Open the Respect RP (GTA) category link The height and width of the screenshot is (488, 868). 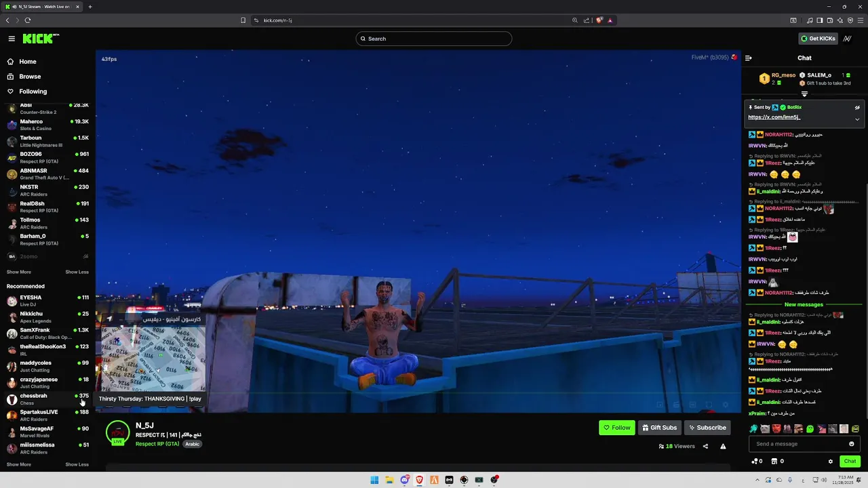[x=157, y=444]
